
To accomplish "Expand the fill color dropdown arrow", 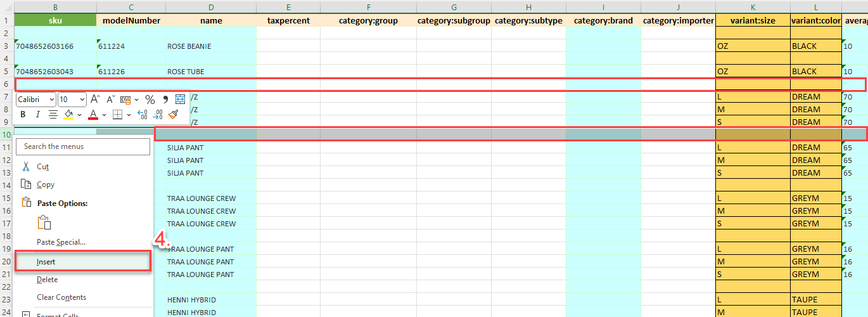I will point(79,115).
